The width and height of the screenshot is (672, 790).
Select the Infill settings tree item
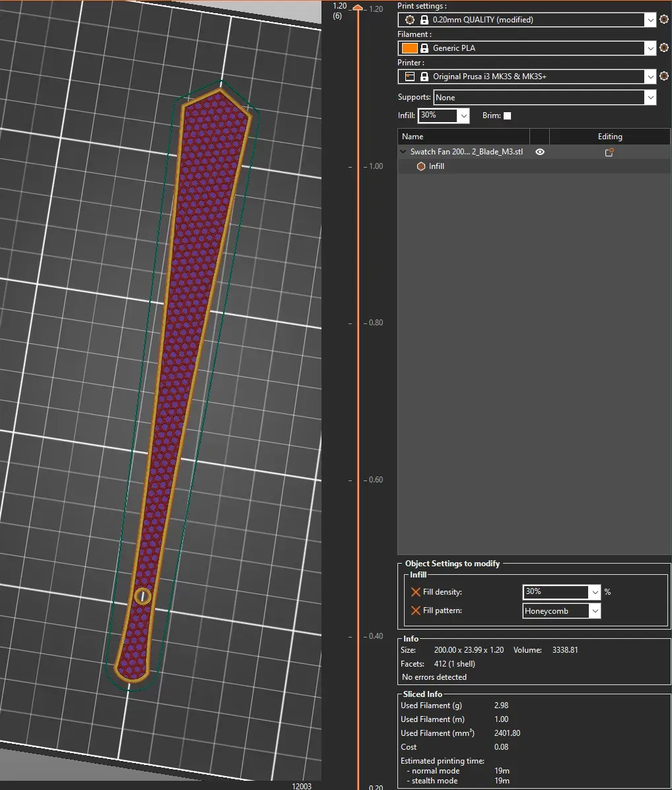pos(436,166)
